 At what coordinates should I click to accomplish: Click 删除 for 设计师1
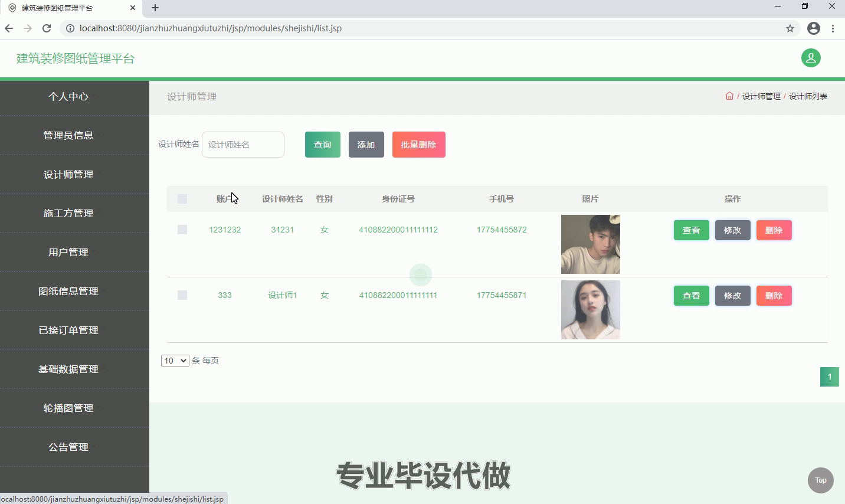click(774, 296)
